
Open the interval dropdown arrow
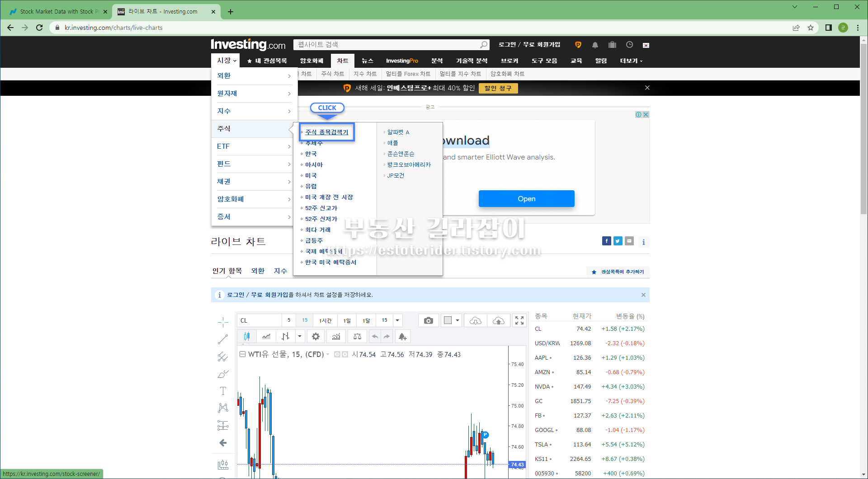coord(397,320)
